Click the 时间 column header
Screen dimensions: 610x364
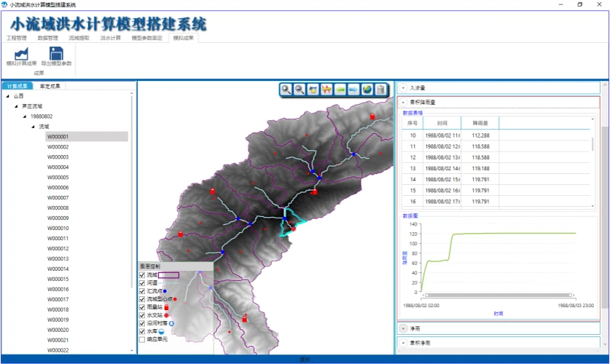[x=442, y=123]
